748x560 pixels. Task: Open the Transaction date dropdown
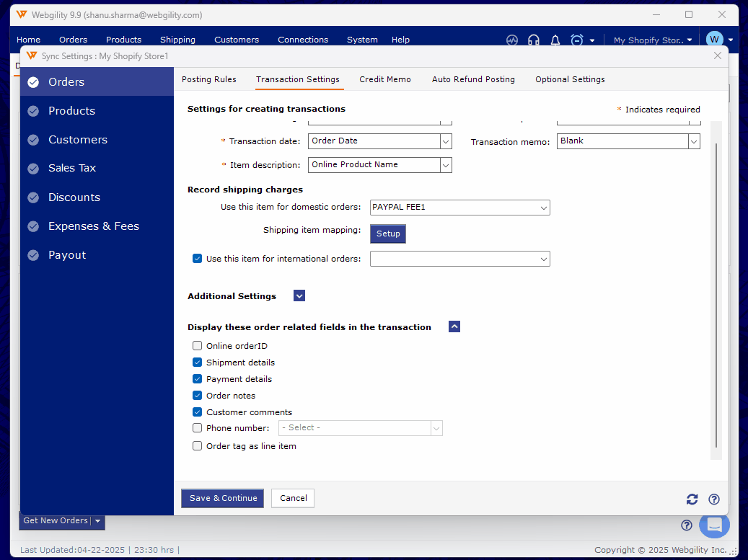(446, 141)
